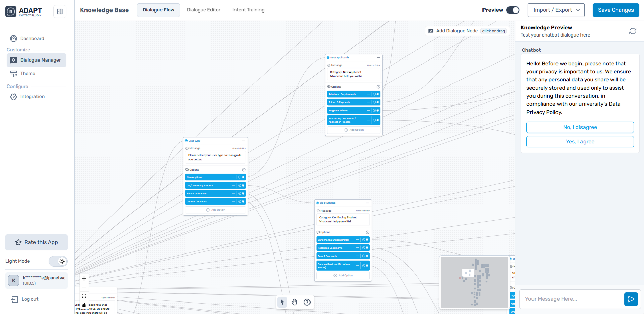The width and height of the screenshot is (644, 314).
Task: Select the hand pan tool
Action: tap(294, 302)
